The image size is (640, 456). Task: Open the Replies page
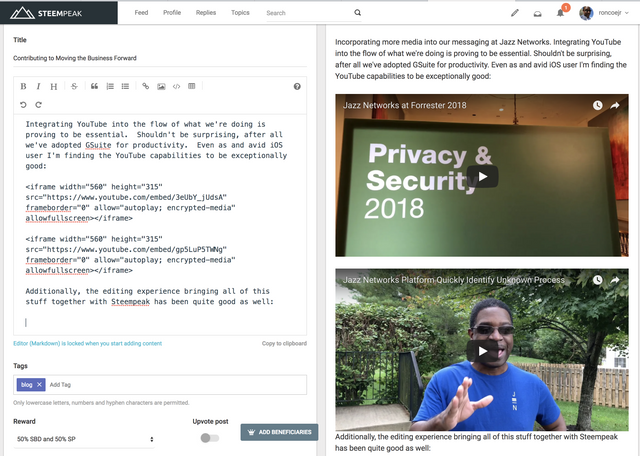(x=206, y=13)
